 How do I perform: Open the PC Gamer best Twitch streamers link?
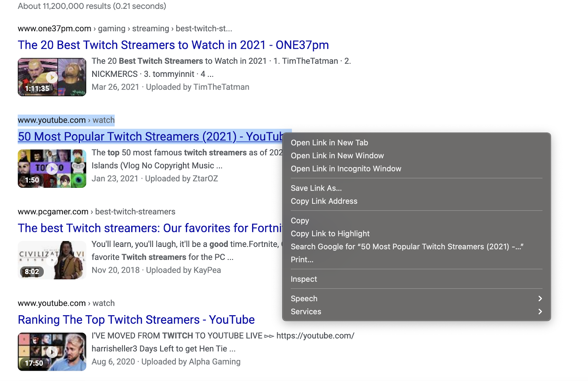click(150, 228)
